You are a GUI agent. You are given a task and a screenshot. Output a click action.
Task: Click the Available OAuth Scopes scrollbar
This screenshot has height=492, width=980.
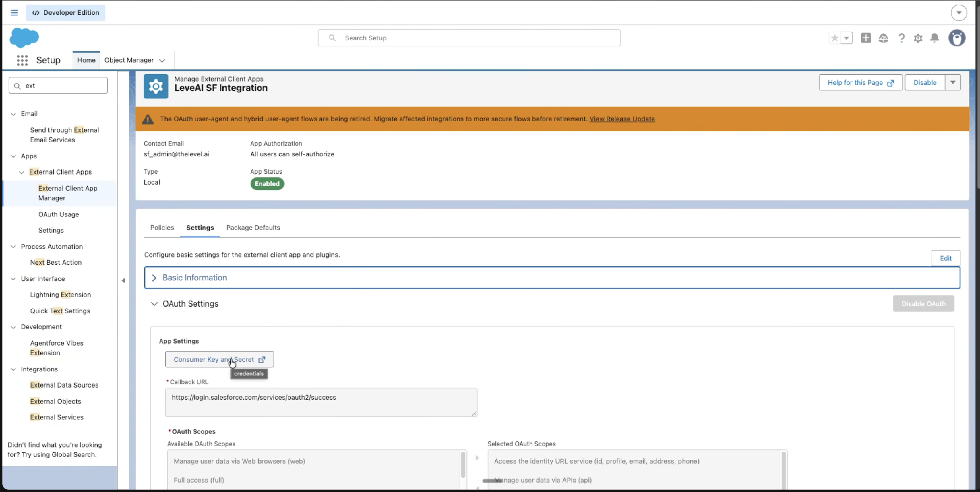[463, 464]
